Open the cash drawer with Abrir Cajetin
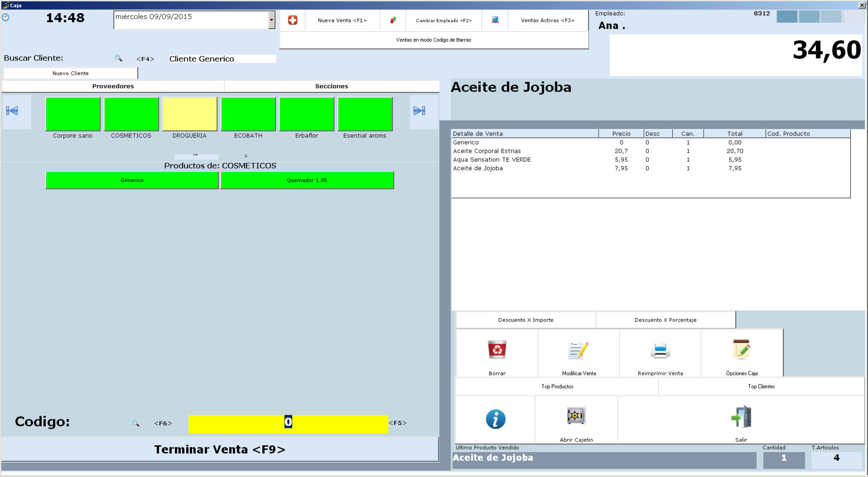Screen dimensions: 868x477 (x=576, y=416)
